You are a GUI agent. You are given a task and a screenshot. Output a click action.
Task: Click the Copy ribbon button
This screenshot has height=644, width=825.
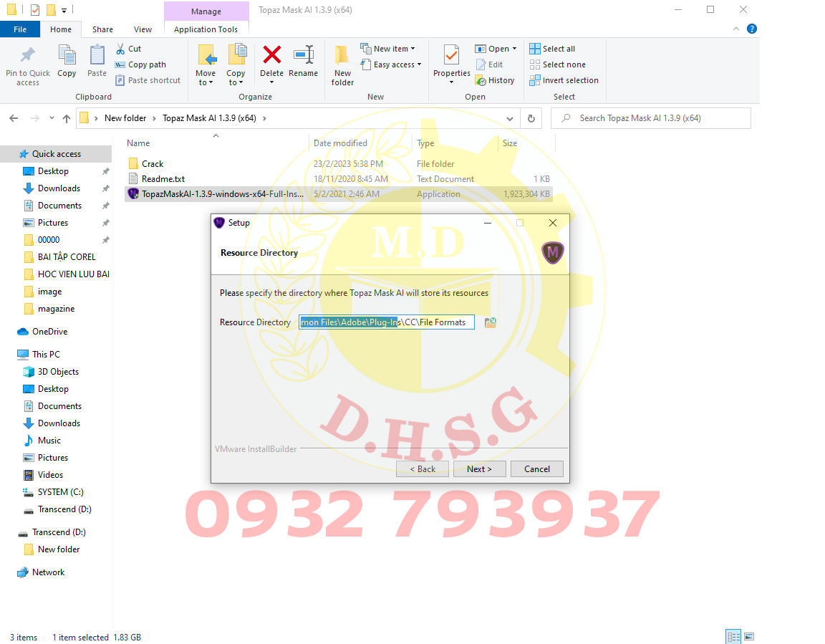(67, 62)
